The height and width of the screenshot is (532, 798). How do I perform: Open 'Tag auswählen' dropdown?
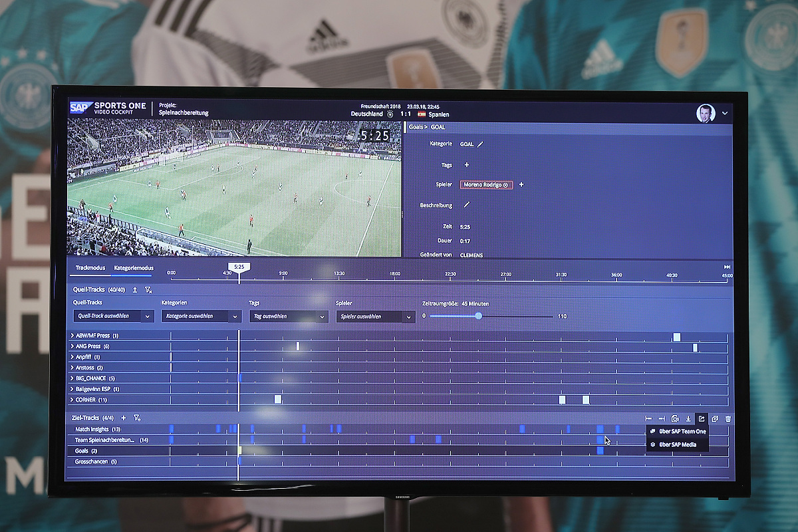(289, 317)
